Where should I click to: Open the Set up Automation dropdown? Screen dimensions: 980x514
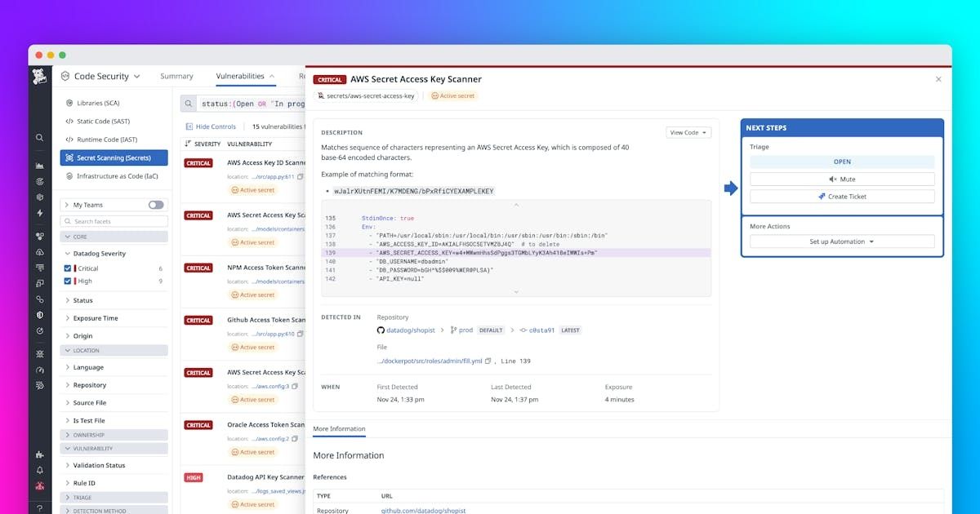842,241
